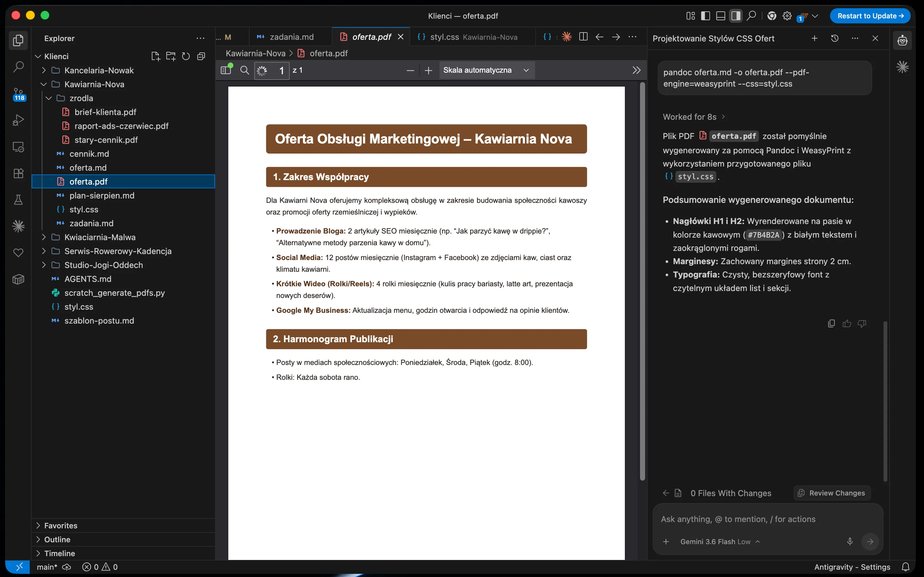This screenshot has height=577, width=924.
Task: Open brief-klienta.pdf in the tree
Action: tap(123, 112)
